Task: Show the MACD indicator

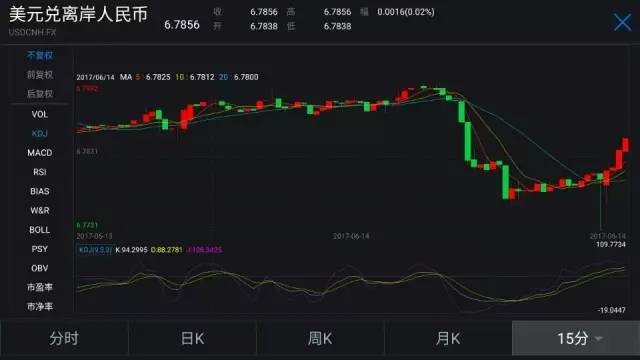Action: point(40,153)
